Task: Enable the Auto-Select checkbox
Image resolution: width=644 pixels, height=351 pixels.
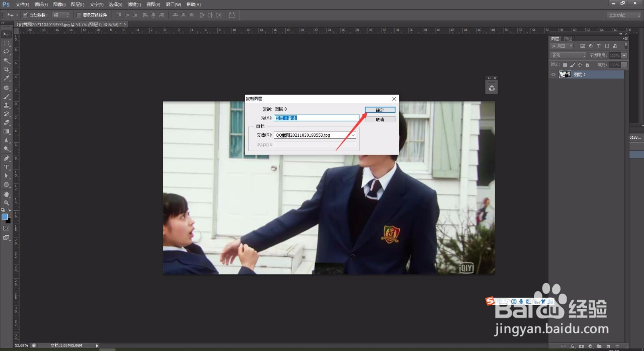Action: coord(25,15)
